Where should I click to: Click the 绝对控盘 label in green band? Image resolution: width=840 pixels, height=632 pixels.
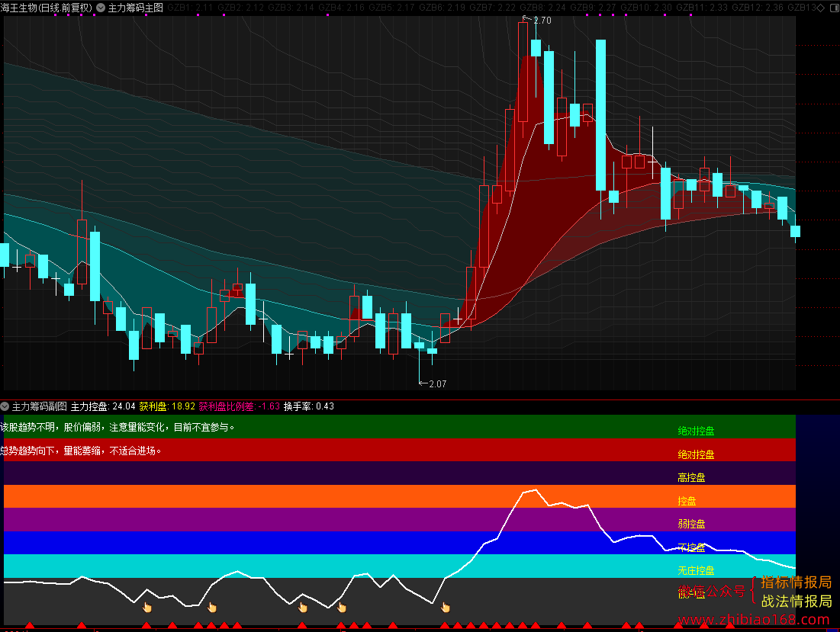(696, 431)
